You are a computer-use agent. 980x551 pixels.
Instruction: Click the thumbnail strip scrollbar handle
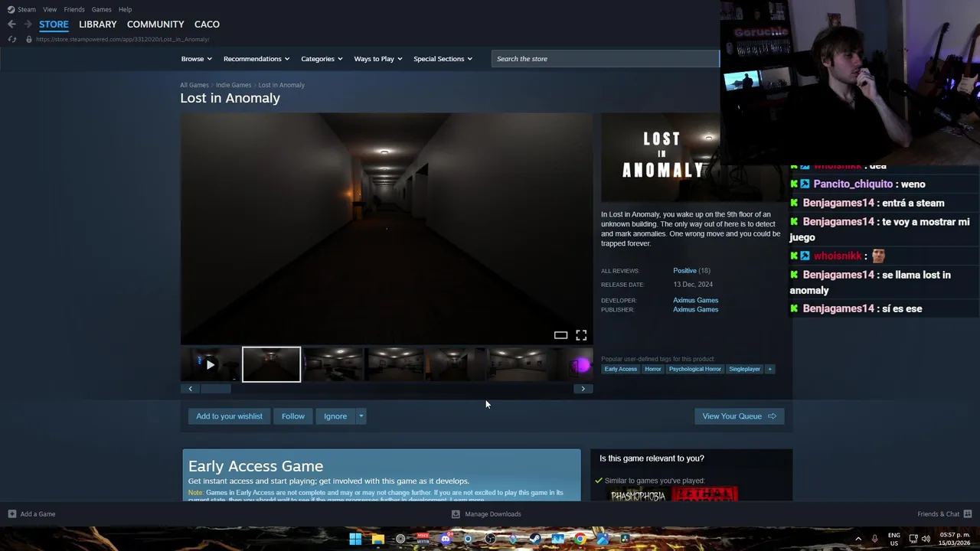[x=216, y=389]
